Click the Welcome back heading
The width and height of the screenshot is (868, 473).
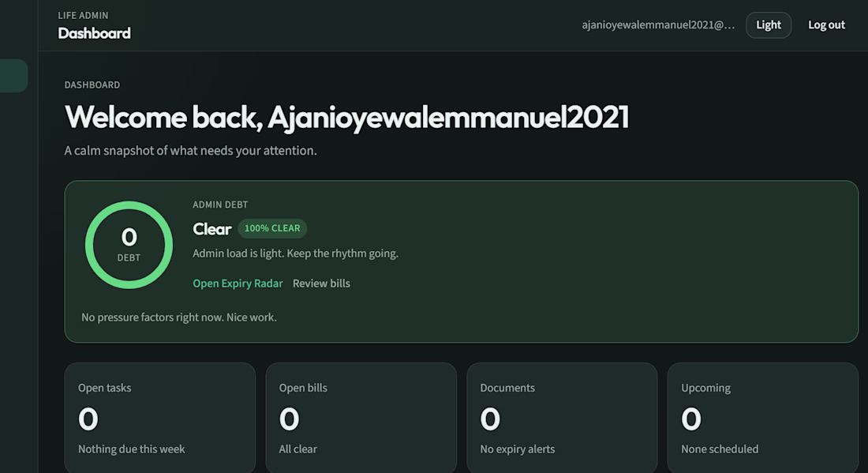coord(346,117)
